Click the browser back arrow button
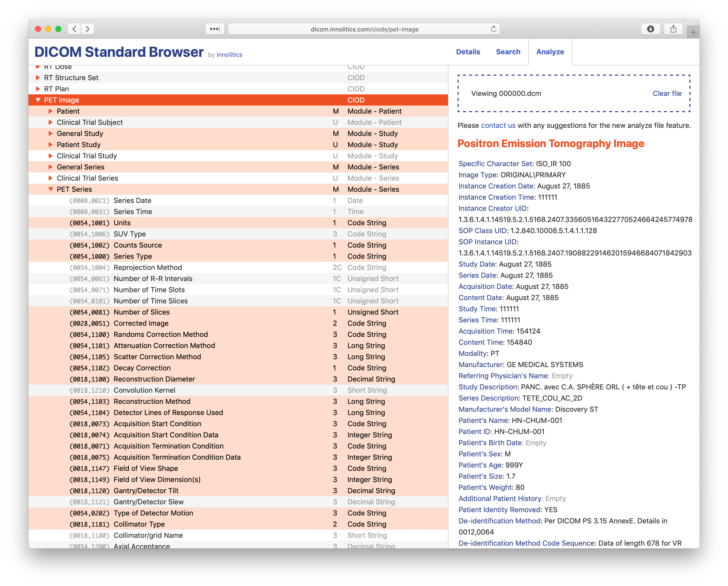This screenshot has width=728, height=586. point(74,29)
